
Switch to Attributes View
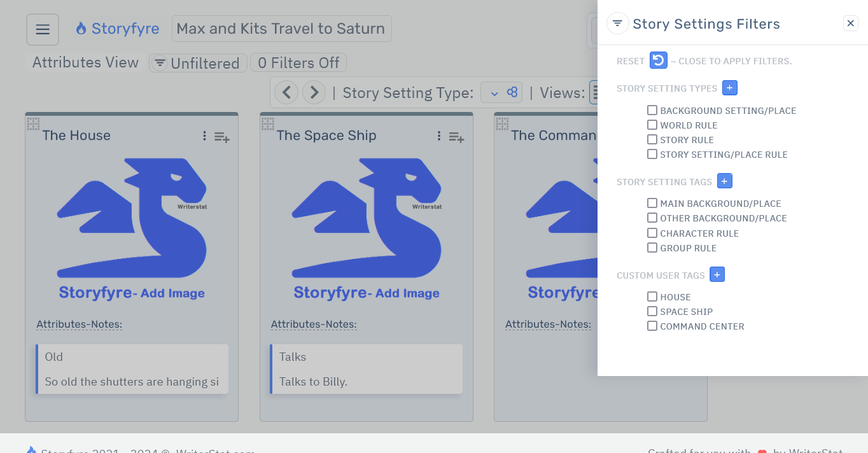click(x=83, y=62)
